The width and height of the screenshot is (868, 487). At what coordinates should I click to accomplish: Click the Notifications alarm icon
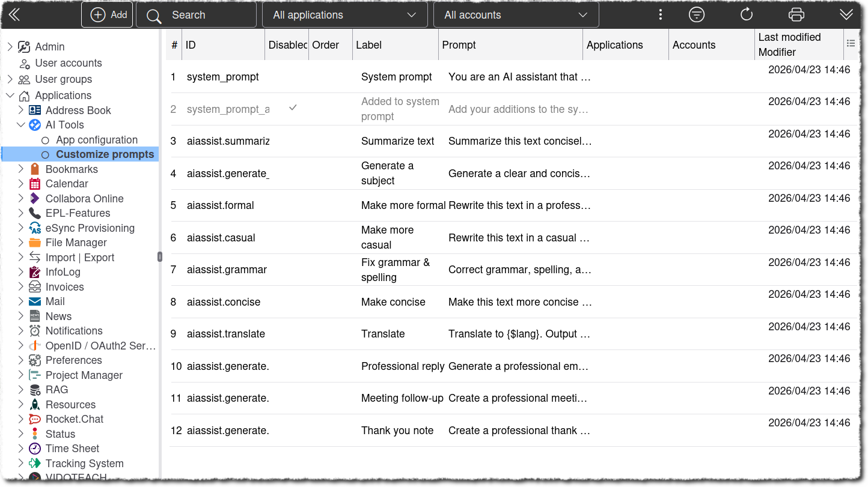tap(35, 331)
